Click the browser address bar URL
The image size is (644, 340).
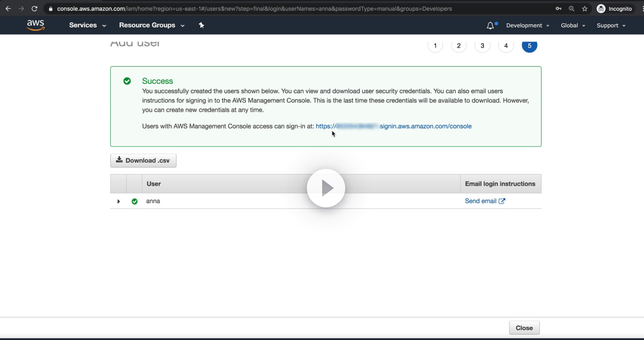pyautogui.click(x=254, y=8)
